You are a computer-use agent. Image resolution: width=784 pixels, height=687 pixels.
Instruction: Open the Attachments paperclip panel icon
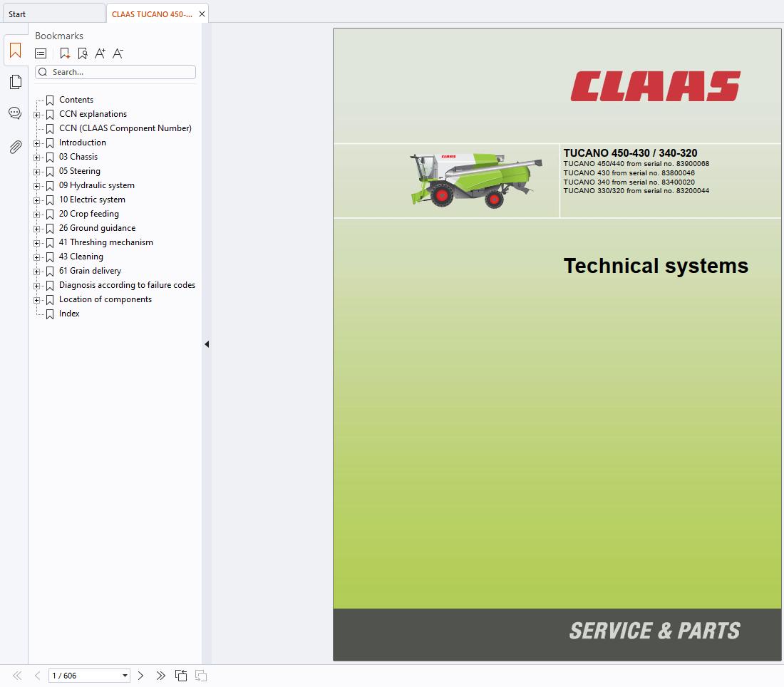[x=16, y=147]
